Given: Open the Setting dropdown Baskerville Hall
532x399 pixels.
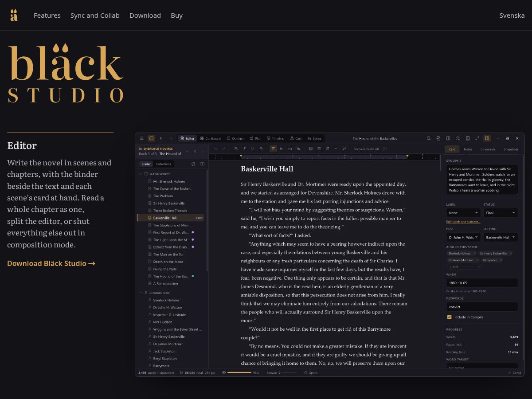Looking at the screenshot, I should [501, 237].
